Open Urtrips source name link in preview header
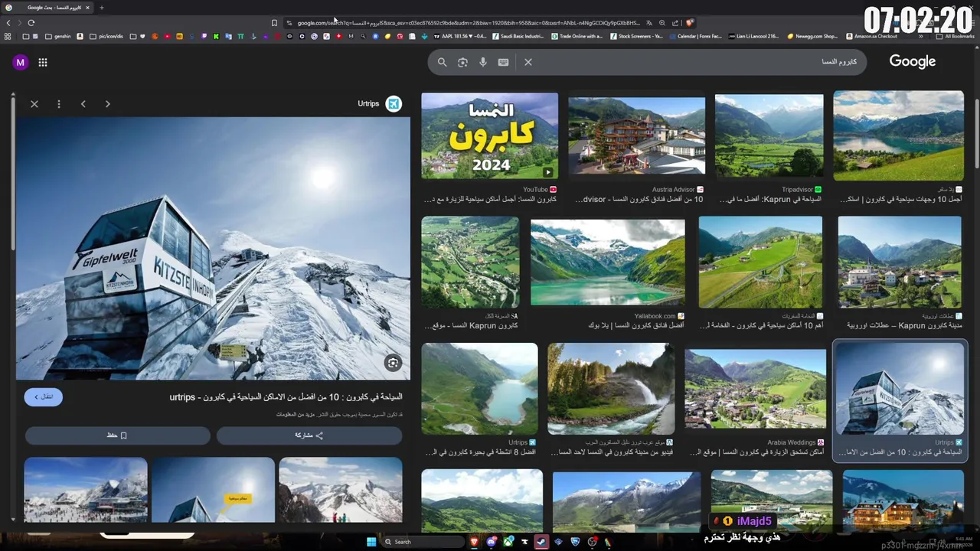The height and width of the screenshot is (551, 980). [368, 104]
